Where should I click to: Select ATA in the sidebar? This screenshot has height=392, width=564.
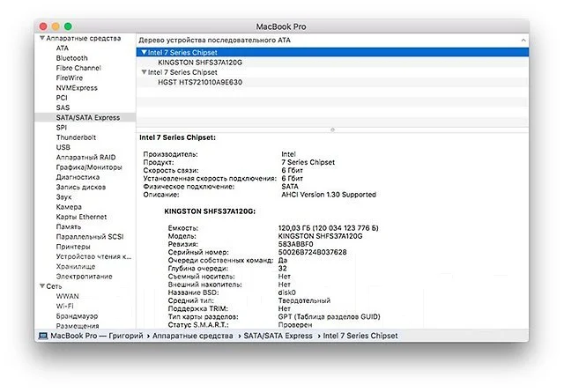click(63, 48)
